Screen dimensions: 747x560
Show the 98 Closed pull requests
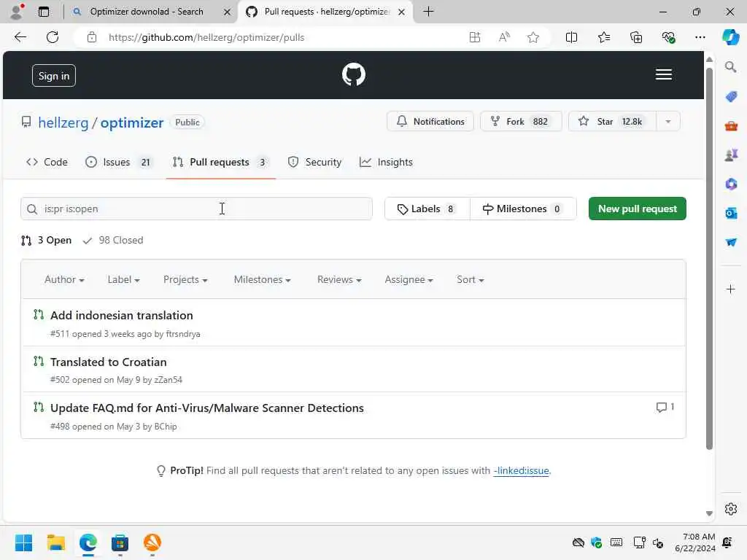click(113, 241)
